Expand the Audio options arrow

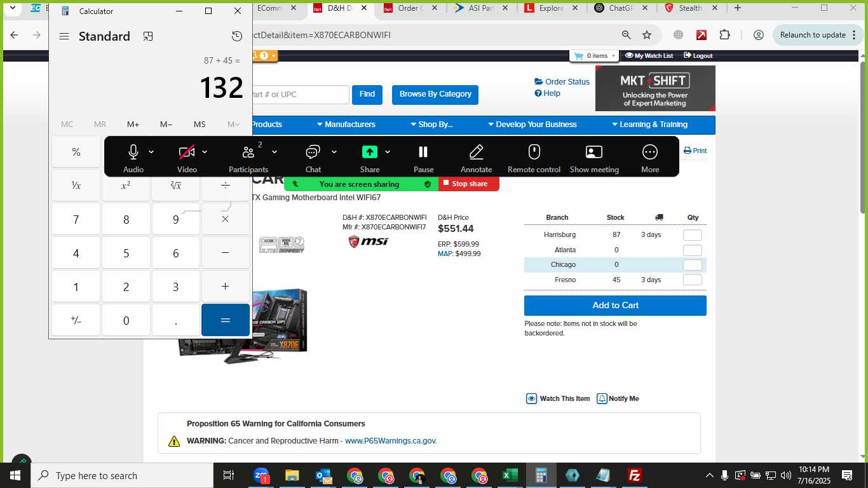[151, 152]
